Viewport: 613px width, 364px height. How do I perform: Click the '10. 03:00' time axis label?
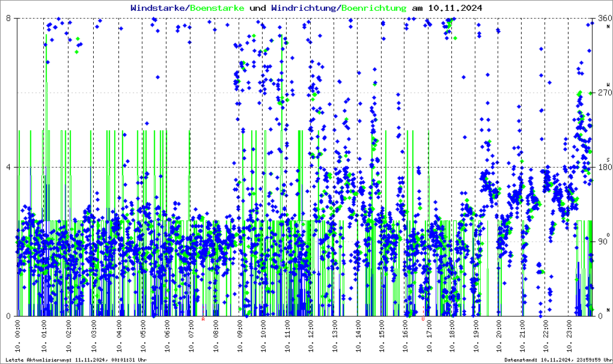[94, 336]
